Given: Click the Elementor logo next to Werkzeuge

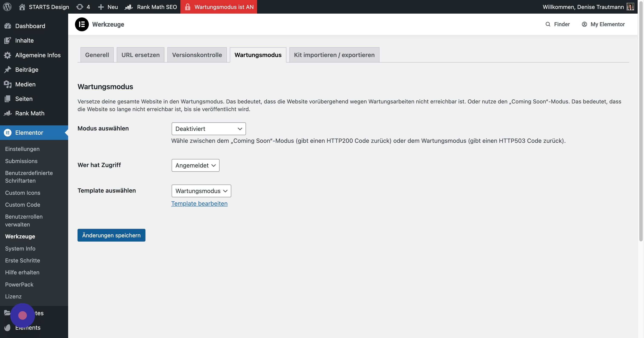Looking at the screenshot, I should pyautogui.click(x=82, y=24).
